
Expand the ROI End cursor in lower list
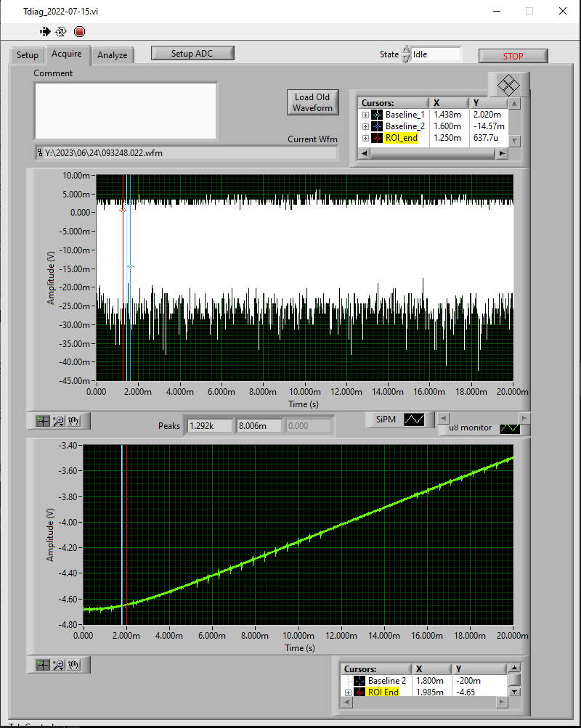pyautogui.click(x=349, y=692)
